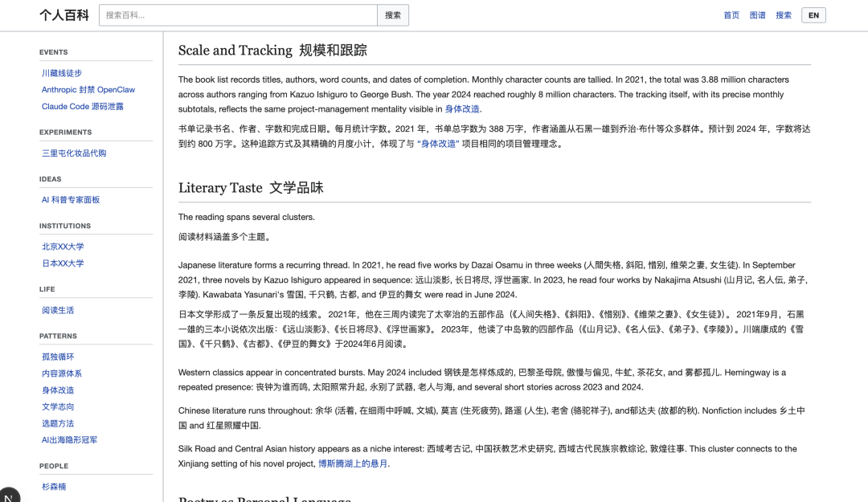This screenshot has width=868, height=502.
Task: Open the 川藏线徒步 entry under EVENTS
Action: coord(62,72)
